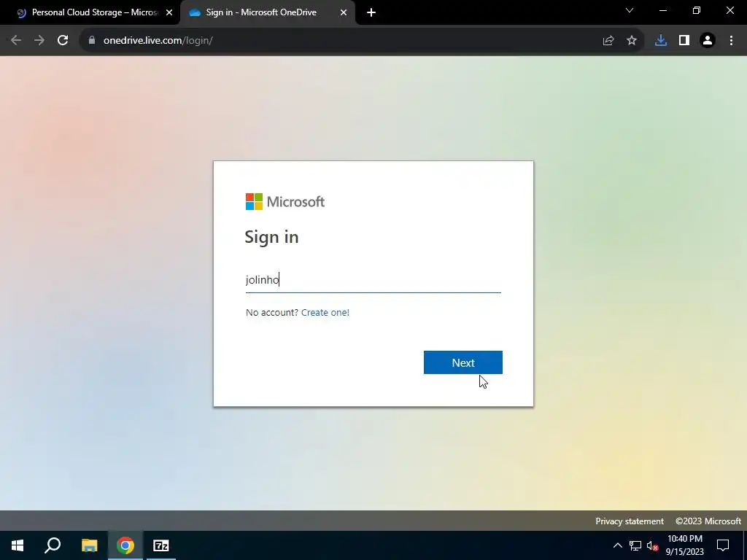Click the ©2023 Microsoft footer text
This screenshot has height=560, width=747.
pyautogui.click(x=708, y=521)
